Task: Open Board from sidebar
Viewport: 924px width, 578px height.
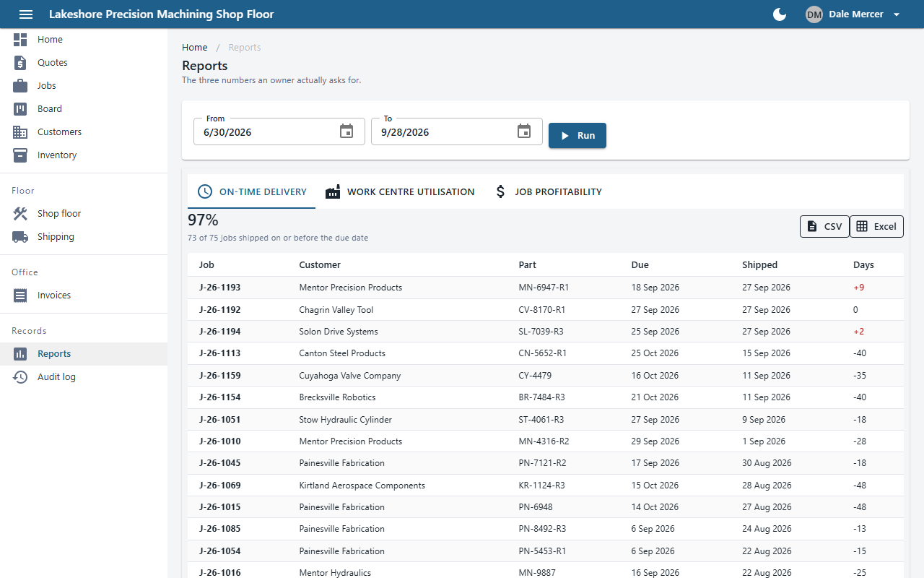Action: 84,109
